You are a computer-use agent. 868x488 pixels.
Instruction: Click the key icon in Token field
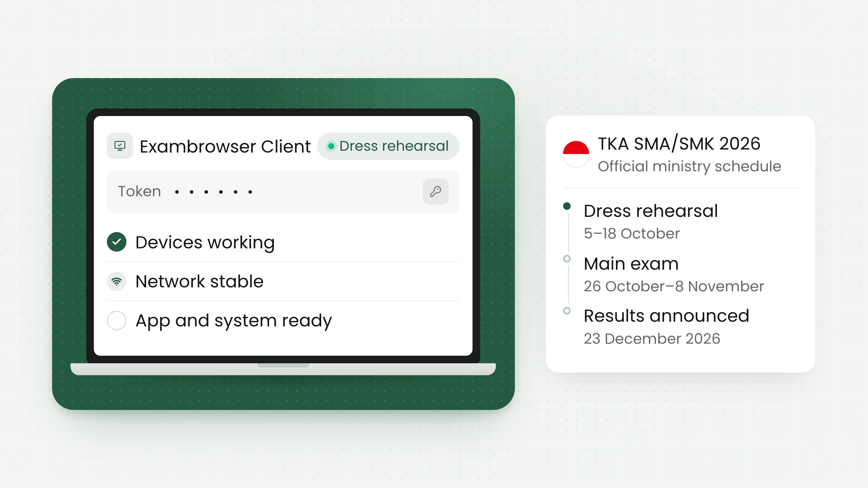(435, 191)
